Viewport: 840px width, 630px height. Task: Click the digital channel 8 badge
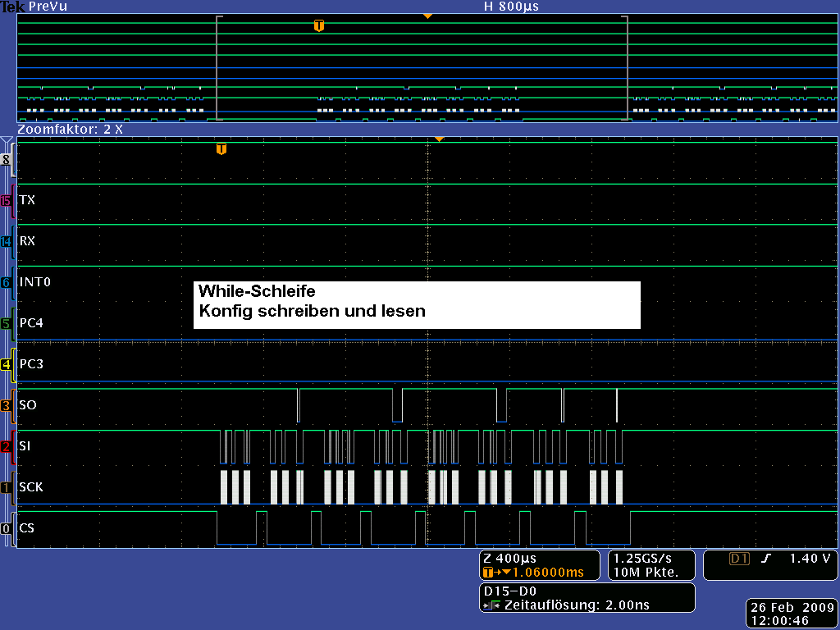pyautogui.click(x=6, y=160)
